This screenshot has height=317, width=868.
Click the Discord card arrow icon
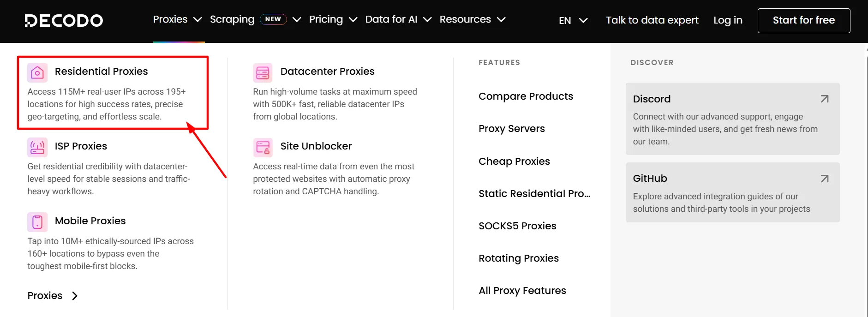(x=825, y=99)
